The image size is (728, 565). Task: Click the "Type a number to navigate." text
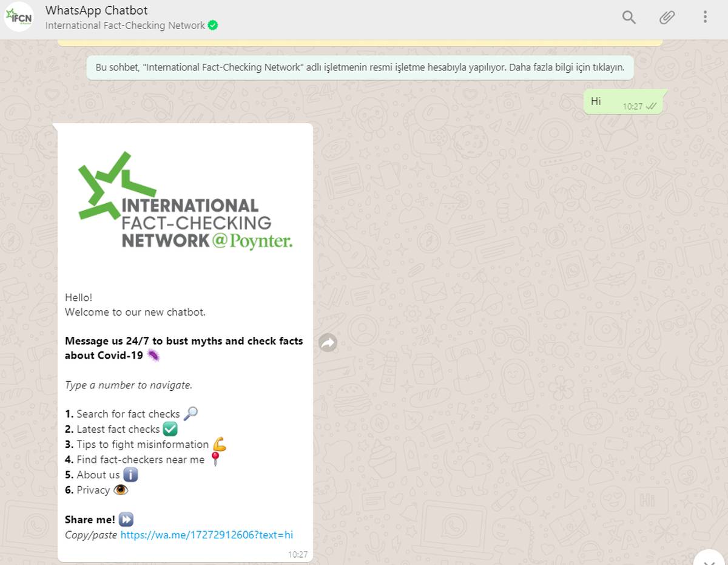click(129, 385)
